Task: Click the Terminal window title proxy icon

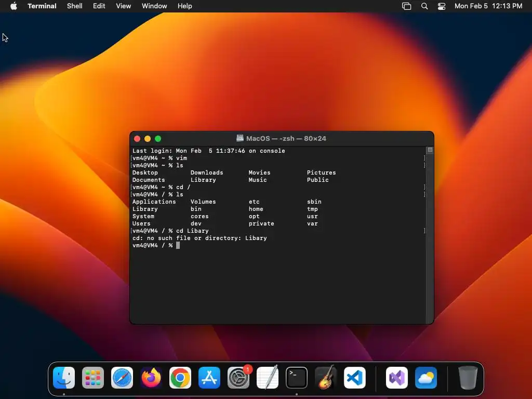Action: 240,138
